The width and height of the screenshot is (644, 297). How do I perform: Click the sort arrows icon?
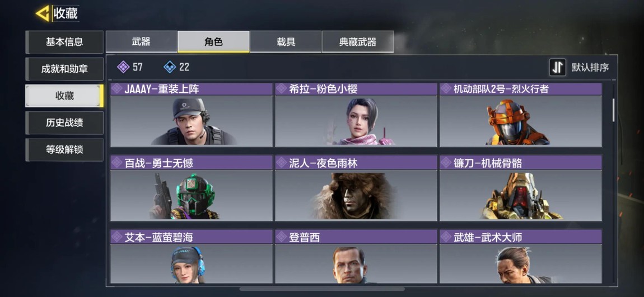coord(557,67)
